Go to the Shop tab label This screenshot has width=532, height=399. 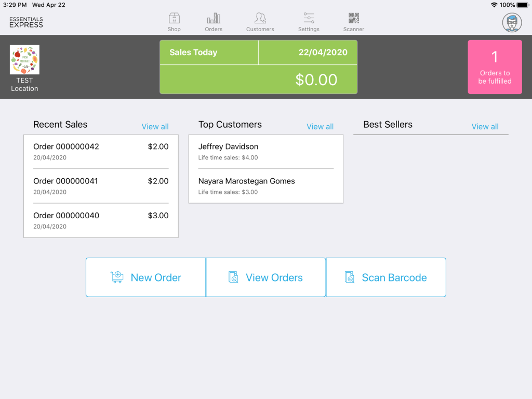click(174, 29)
